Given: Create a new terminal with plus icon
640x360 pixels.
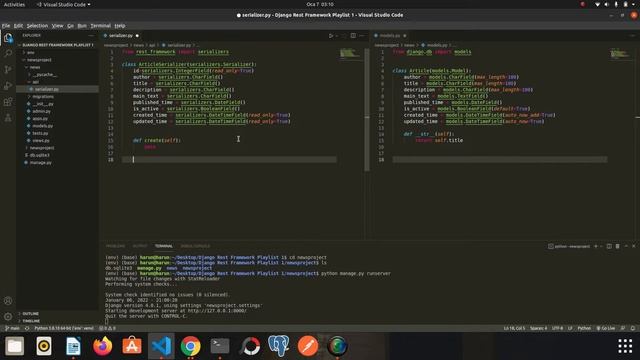Looking at the screenshot, I should 596,246.
